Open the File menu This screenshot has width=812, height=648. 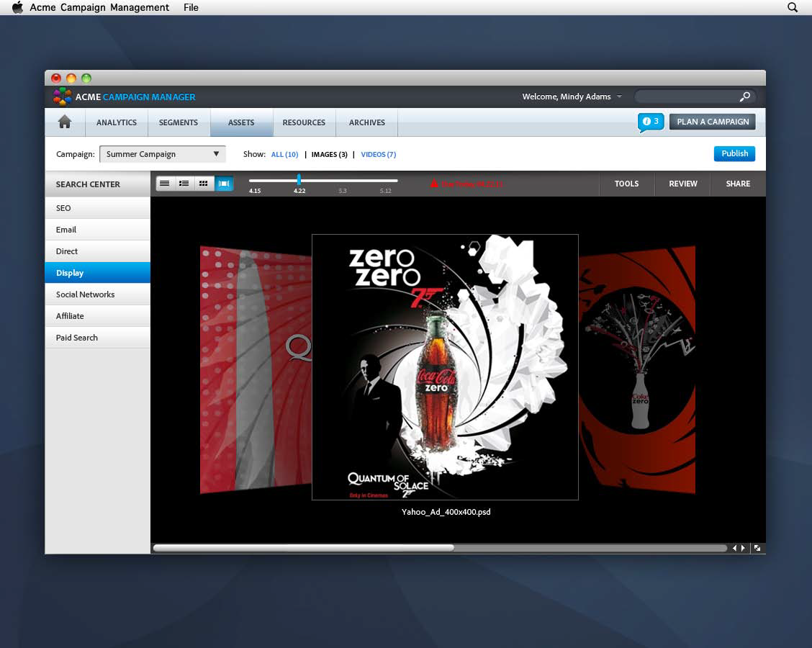191,7
